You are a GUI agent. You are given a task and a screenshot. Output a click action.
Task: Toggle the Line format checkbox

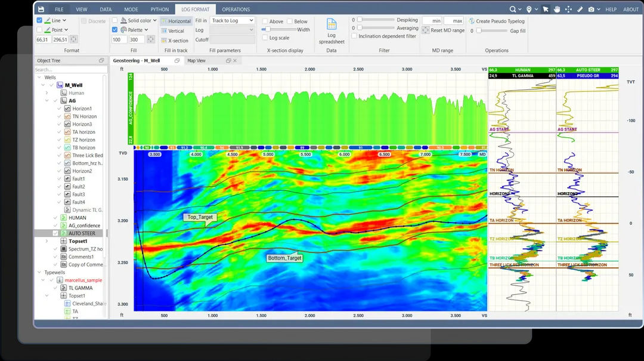pyautogui.click(x=39, y=20)
